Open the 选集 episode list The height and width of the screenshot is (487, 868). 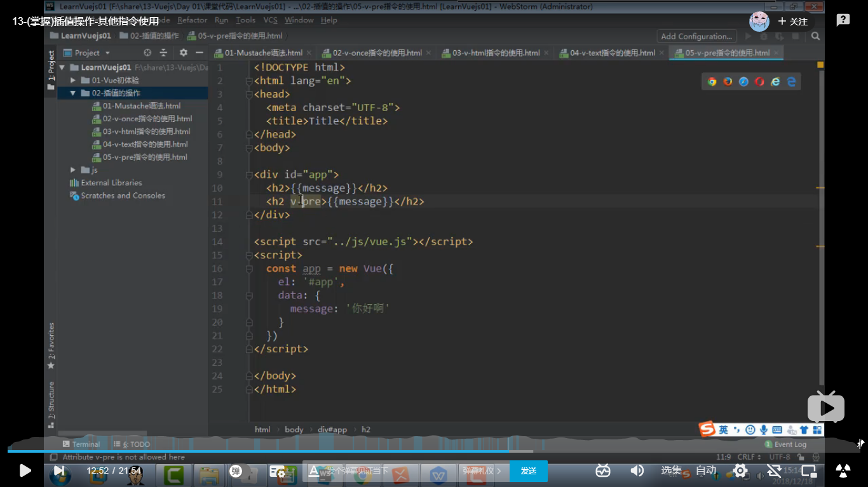tap(671, 470)
